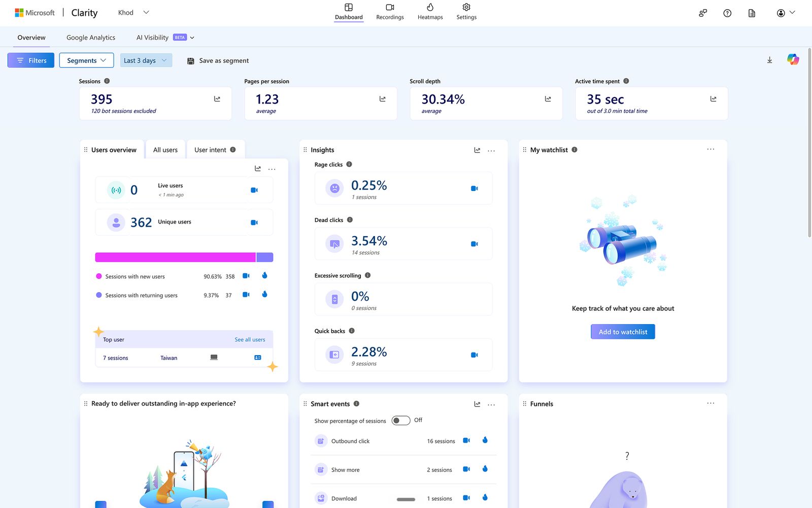812x508 pixels.
Task: Switch to User intent tab
Action: [x=215, y=150]
